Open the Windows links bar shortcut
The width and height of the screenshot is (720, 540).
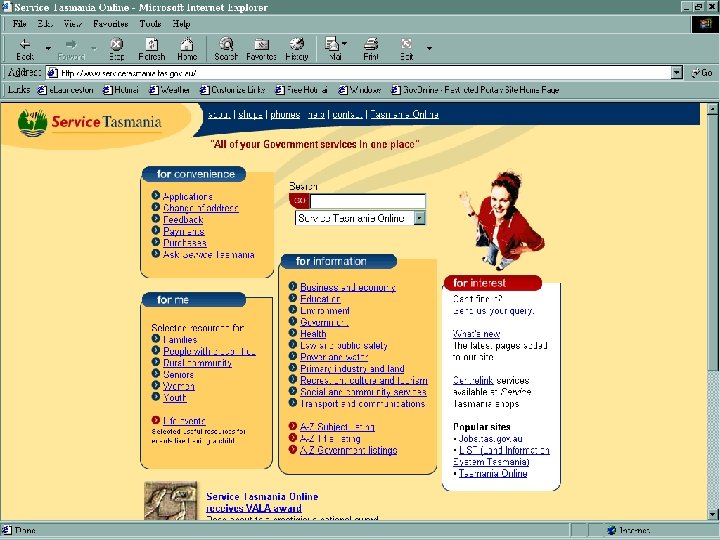[x=360, y=90]
